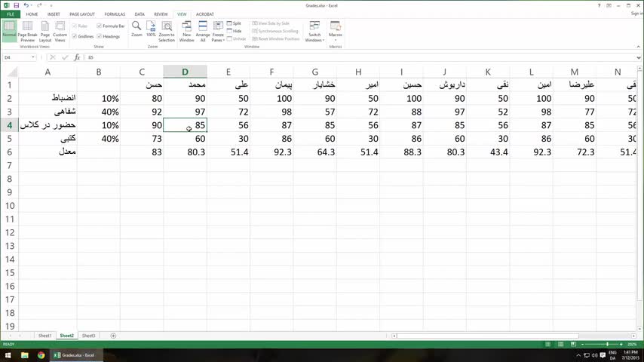The height and width of the screenshot is (362, 644).
Task: Click inside the formula bar showing 85
Action: point(360,57)
